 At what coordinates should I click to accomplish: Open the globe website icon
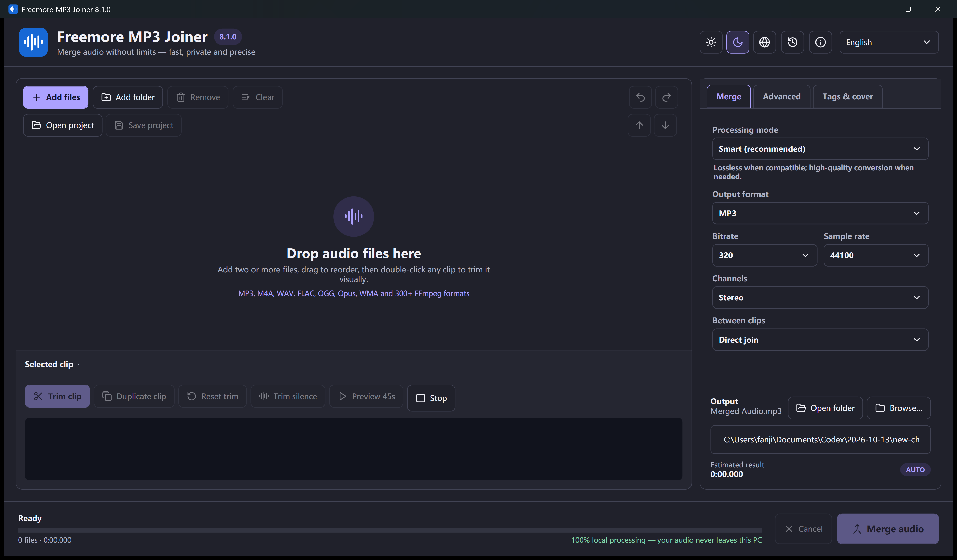pos(765,42)
